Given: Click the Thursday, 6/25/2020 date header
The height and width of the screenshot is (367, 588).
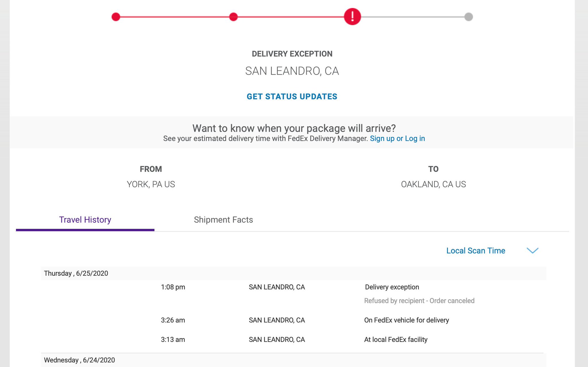Looking at the screenshot, I should point(76,273).
